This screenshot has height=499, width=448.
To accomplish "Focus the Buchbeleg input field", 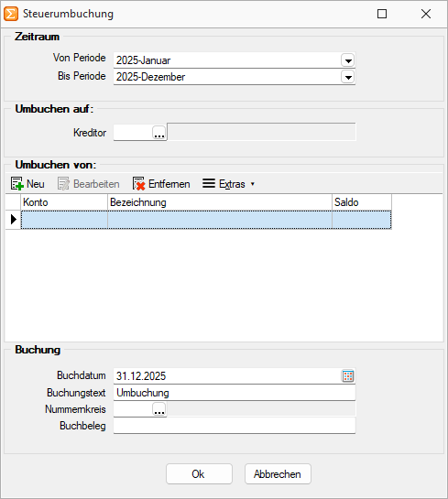I will [235, 426].
